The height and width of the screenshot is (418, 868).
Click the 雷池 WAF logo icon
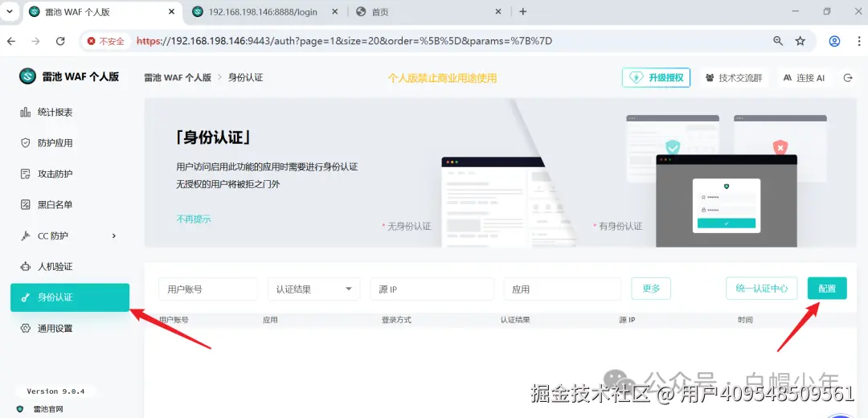27,76
